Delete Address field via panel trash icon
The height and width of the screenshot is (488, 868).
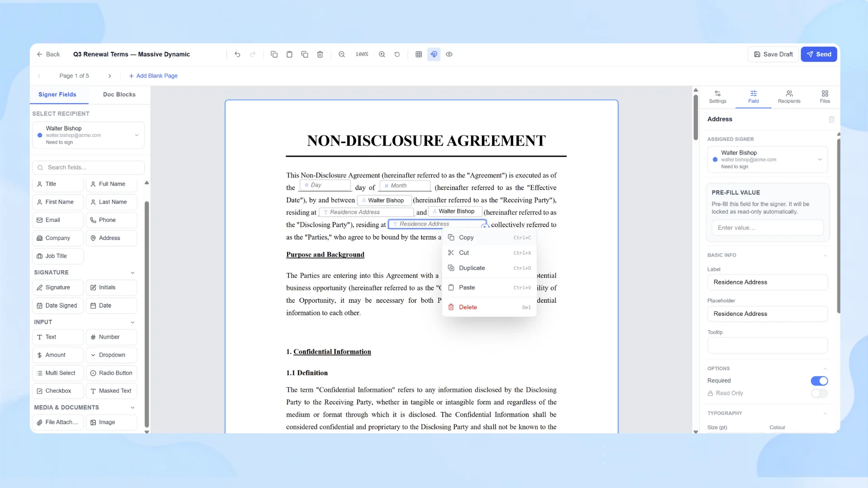point(831,119)
